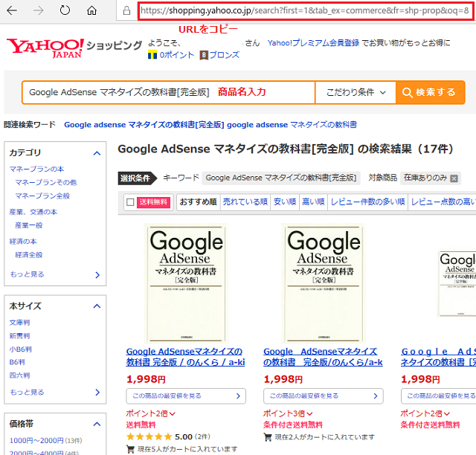Collapse the 価格帯 panel chevron
This screenshot has width=476, height=455.
pyautogui.click(x=97, y=424)
